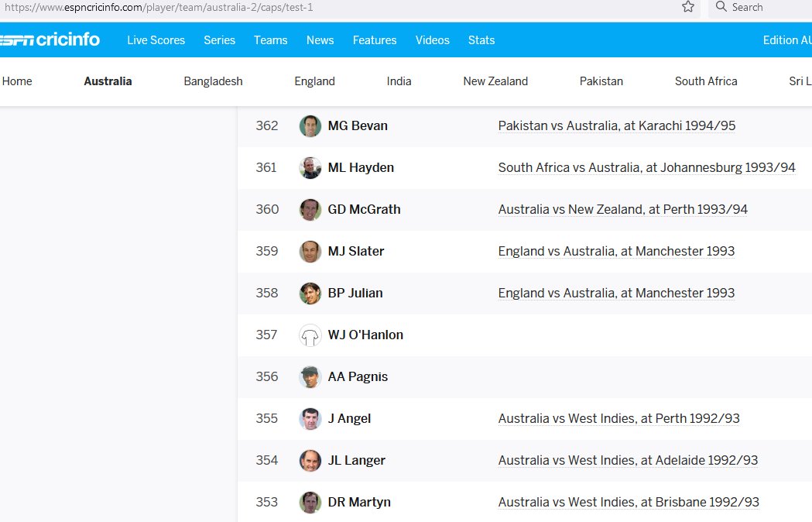The image size is (812, 522).
Task: Click AA Pagnis's player photo
Action: [310, 376]
